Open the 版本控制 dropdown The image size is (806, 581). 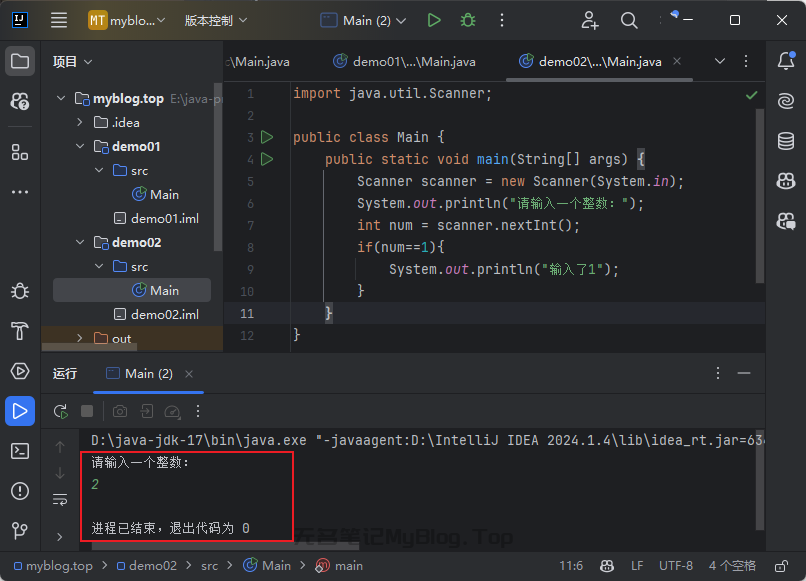(216, 21)
